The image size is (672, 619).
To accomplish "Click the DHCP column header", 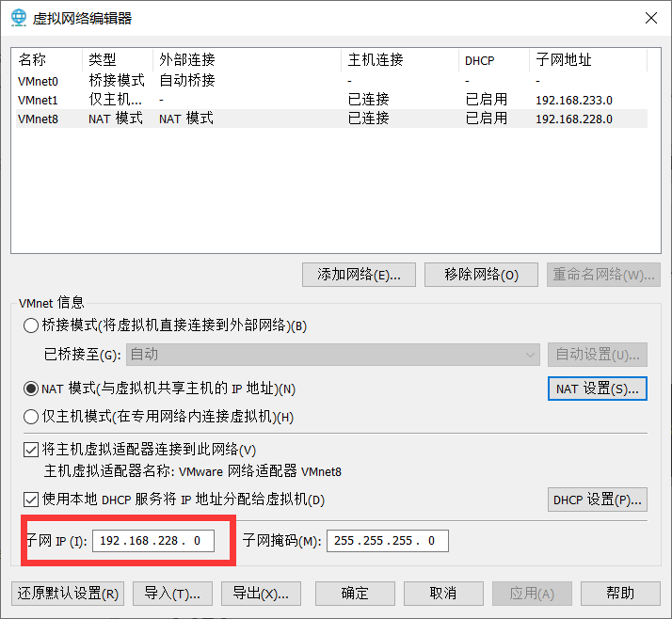I will (x=494, y=59).
